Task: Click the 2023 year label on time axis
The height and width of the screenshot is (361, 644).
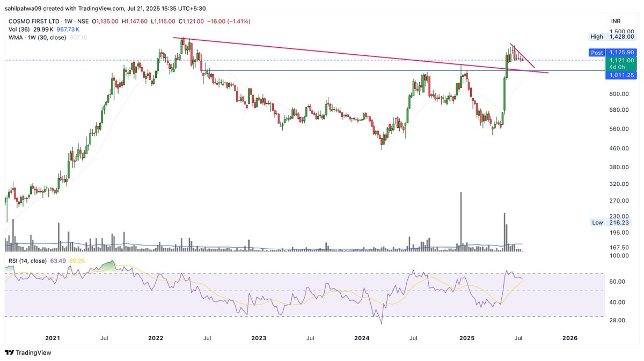Action: click(259, 338)
